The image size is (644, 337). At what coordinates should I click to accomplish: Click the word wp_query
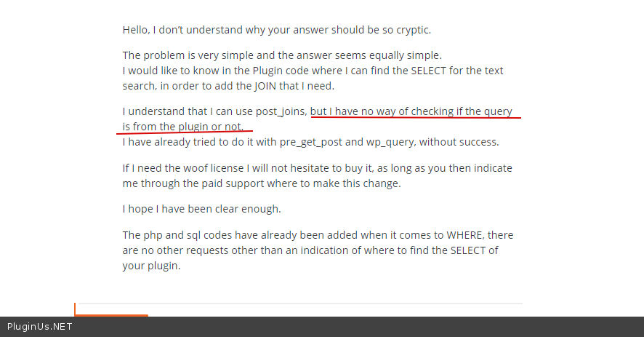[387, 142]
